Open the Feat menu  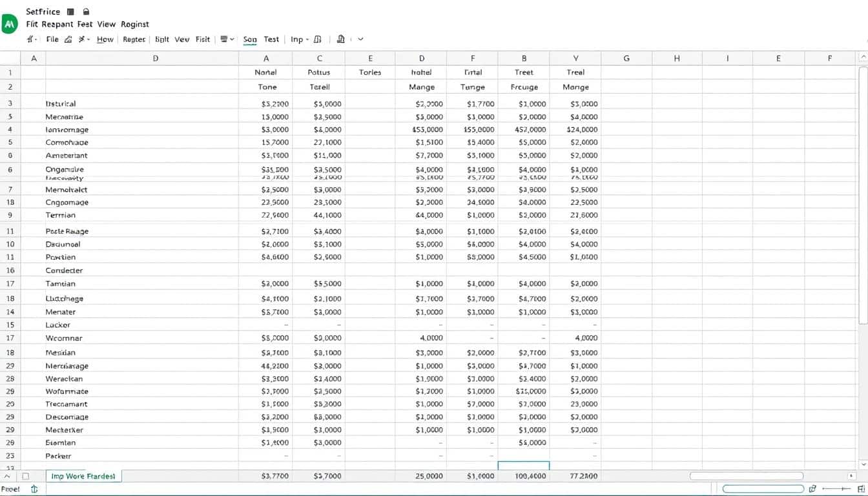(x=85, y=24)
